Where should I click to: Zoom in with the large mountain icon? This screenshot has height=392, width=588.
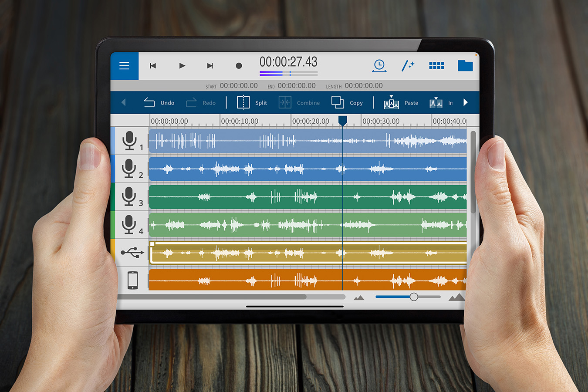pos(456,297)
